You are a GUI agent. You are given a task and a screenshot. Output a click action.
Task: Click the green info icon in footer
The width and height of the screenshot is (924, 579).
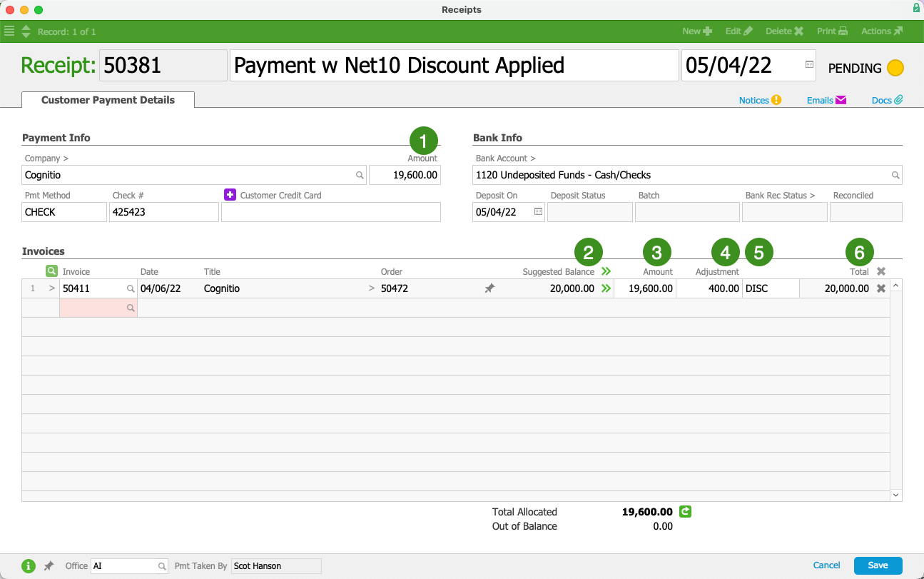coord(29,566)
